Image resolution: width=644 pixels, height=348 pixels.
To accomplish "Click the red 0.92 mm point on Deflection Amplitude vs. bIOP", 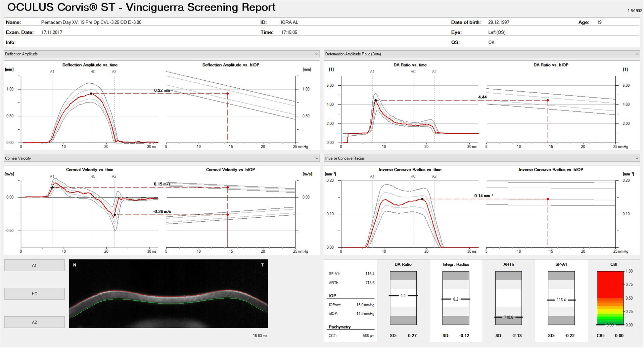I will coord(228,94).
